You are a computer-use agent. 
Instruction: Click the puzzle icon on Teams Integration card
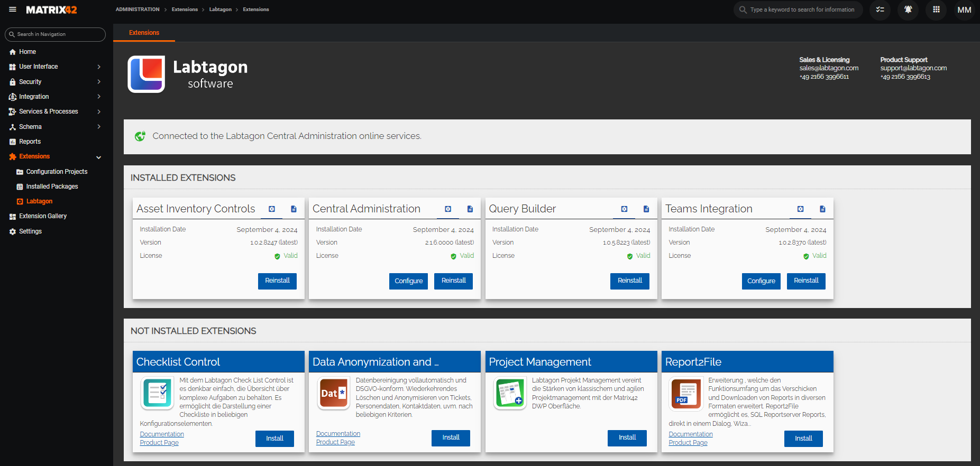(801, 209)
